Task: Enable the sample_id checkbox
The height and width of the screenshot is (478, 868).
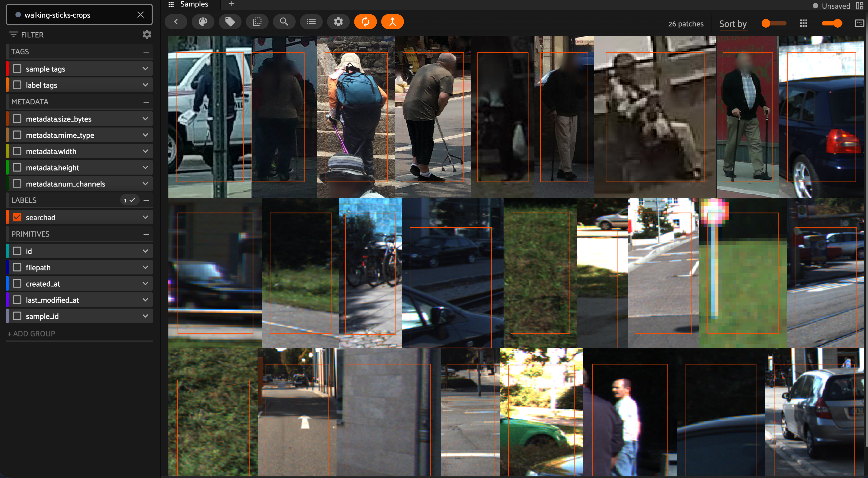Action: point(17,316)
